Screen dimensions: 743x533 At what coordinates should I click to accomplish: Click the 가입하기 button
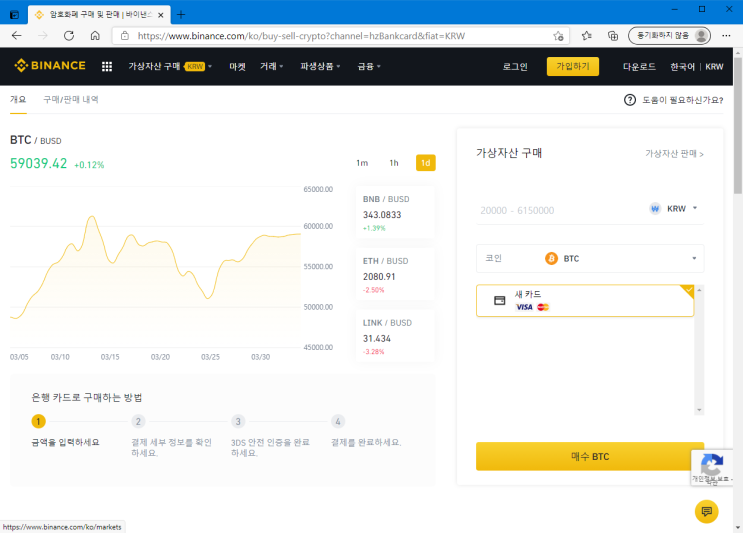pyautogui.click(x=573, y=66)
